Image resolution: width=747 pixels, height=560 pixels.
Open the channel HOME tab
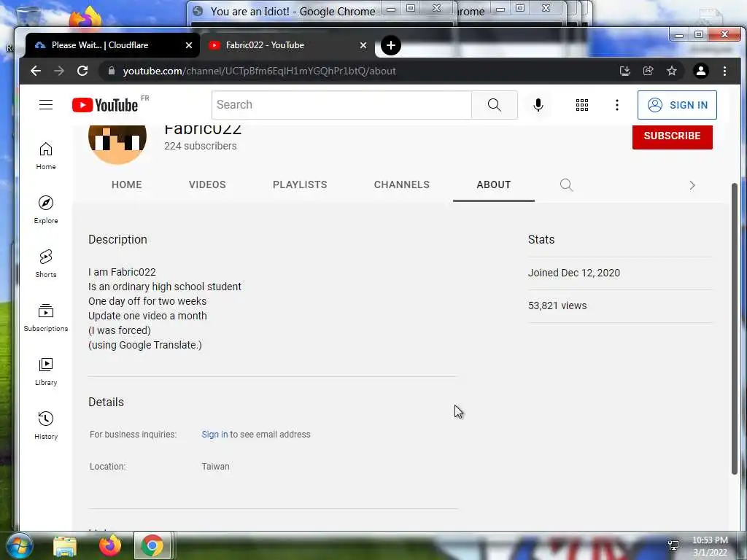pyautogui.click(x=127, y=184)
